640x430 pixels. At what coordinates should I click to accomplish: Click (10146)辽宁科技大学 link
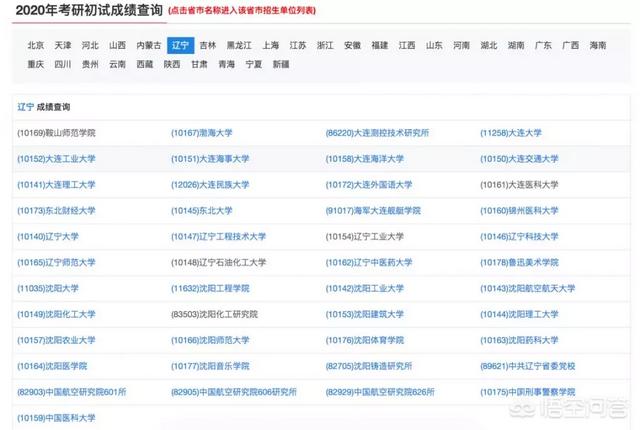tap(519, 237)
